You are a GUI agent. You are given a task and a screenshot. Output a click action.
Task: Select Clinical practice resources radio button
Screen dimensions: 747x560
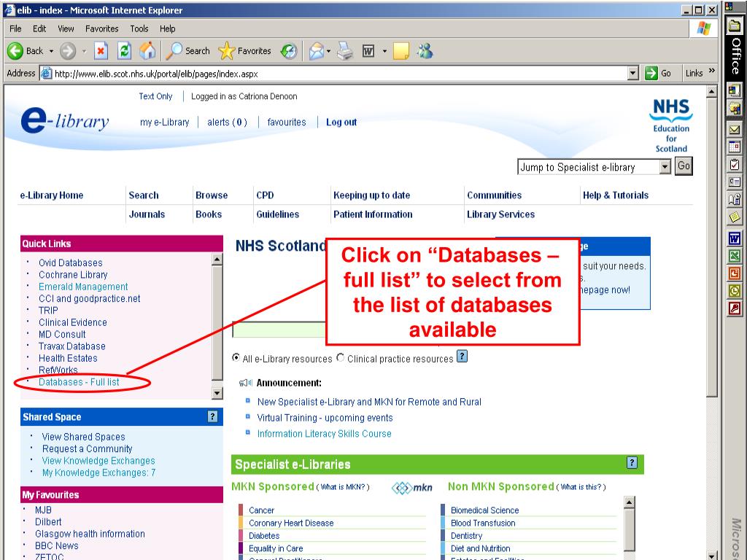[340, 357]
